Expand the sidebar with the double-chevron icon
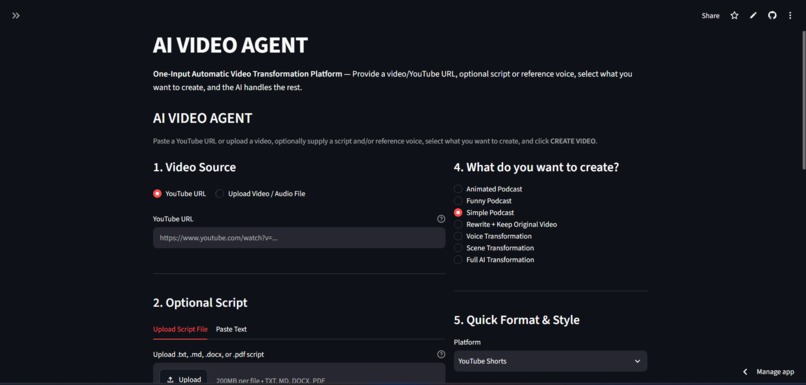 click(16, 16)
